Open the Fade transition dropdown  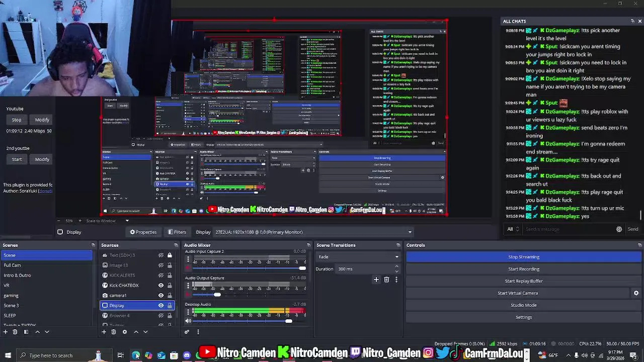(359, 257)
